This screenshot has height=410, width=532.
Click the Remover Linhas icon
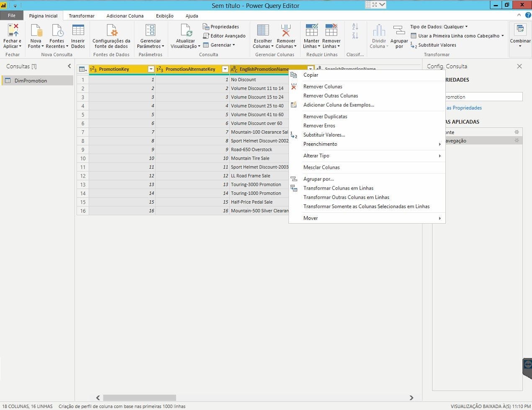click(331, 31)
